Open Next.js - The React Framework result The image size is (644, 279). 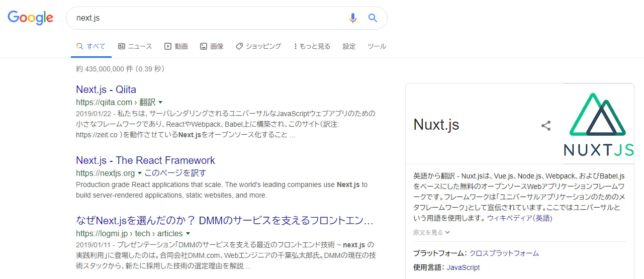tap(145, 160)
